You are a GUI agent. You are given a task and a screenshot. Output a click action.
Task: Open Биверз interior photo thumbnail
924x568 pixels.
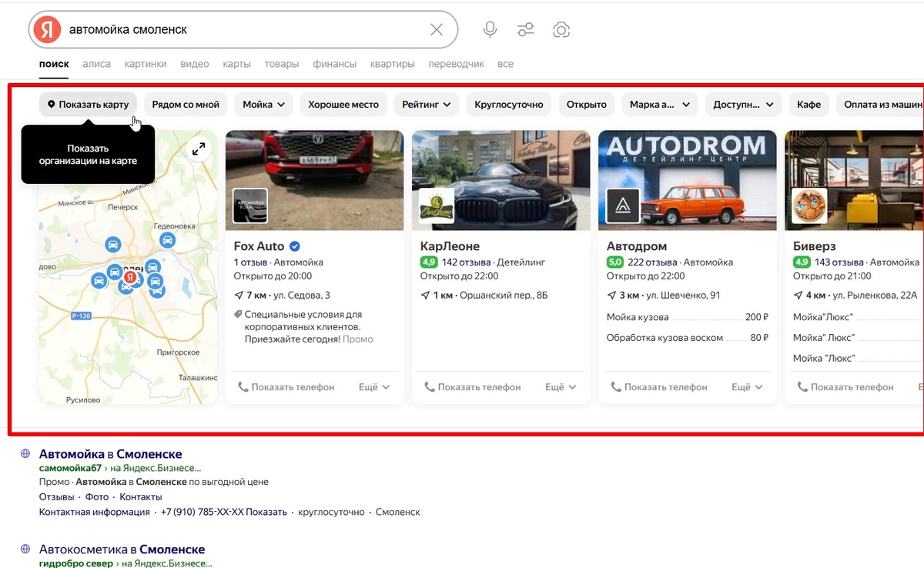[x=854, y=180]
